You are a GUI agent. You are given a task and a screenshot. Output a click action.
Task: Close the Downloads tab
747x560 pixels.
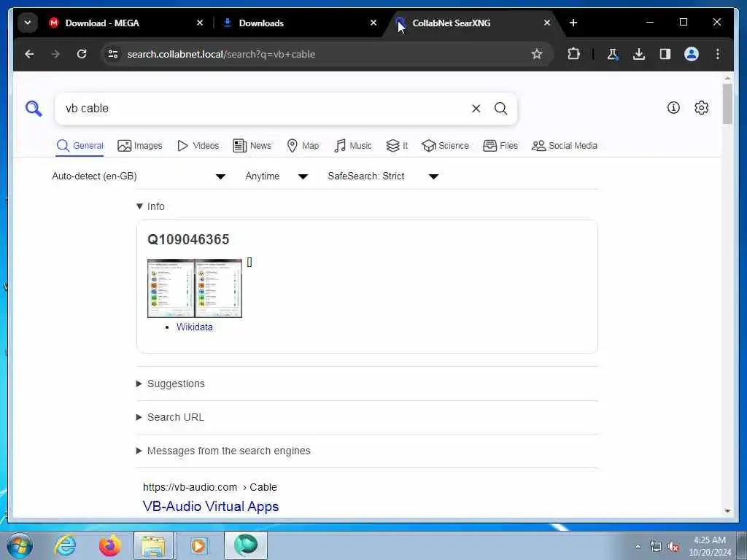[x=373, y=23]
